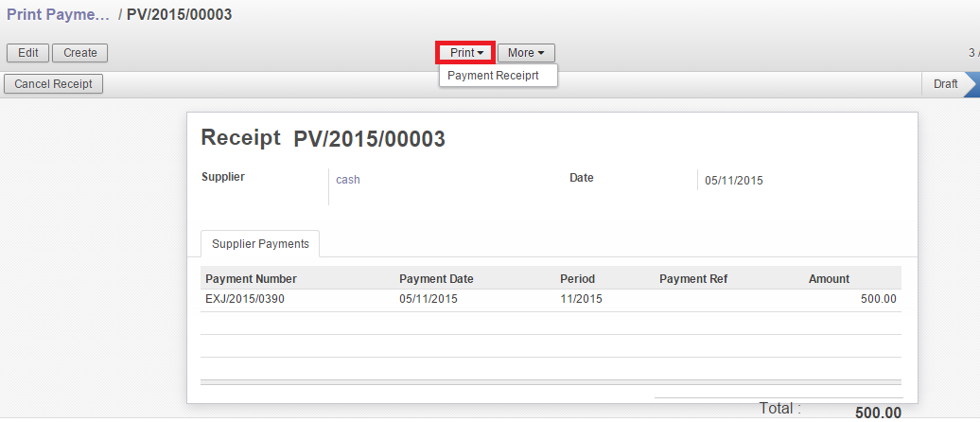Go back via Print Payme... breadcrumb
This screenshot has width=980, height=422.
pyautogui.click(x=58, y=15)
